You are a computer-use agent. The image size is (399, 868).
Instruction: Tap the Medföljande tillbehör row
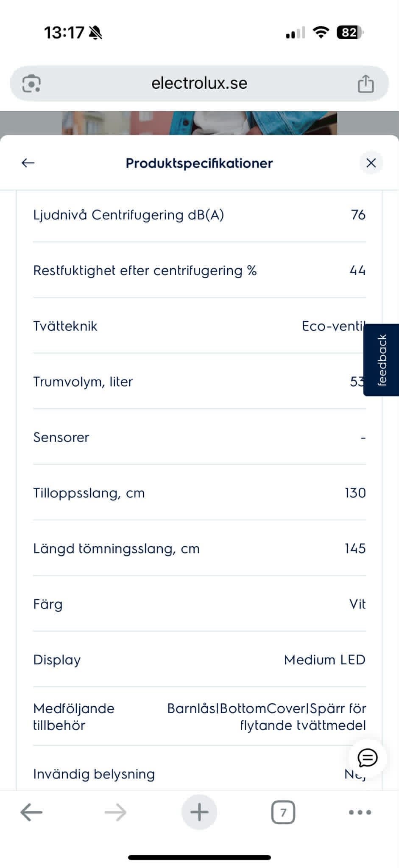199,717
